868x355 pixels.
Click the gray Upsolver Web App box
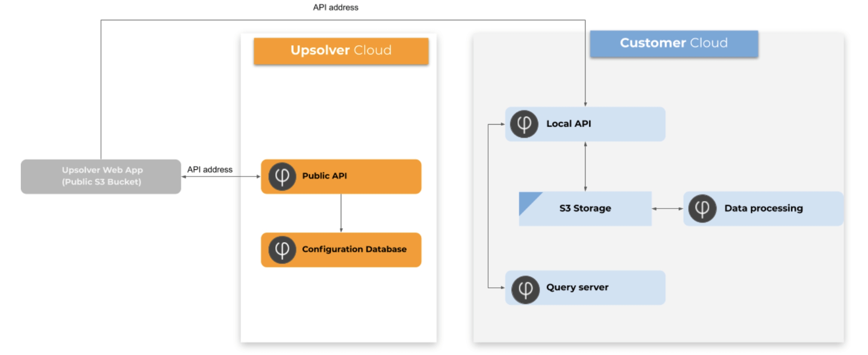click(x=101, y=176)
